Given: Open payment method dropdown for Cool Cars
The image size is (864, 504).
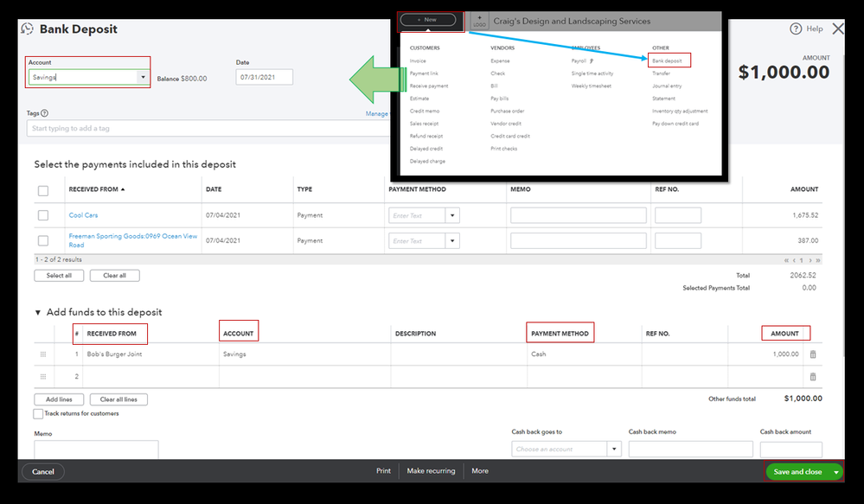Looking at the screenshot, I should [x=452, y=215].
